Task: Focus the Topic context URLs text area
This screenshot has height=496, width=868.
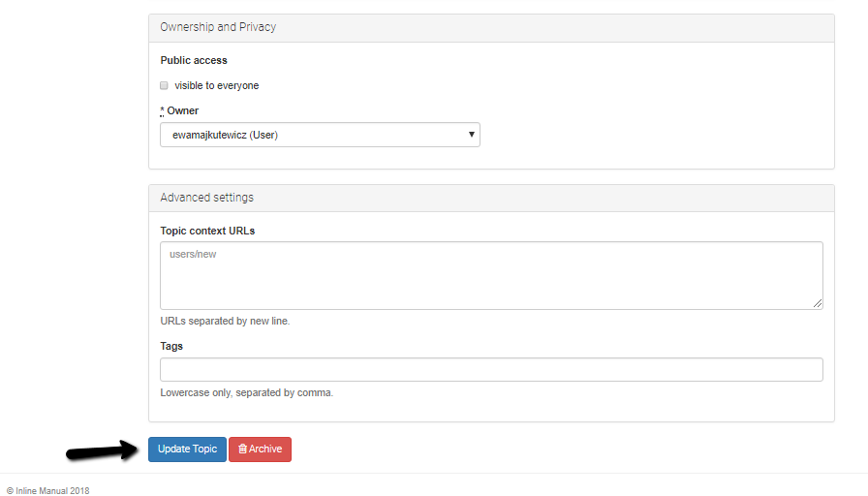Action: [491, 275]
